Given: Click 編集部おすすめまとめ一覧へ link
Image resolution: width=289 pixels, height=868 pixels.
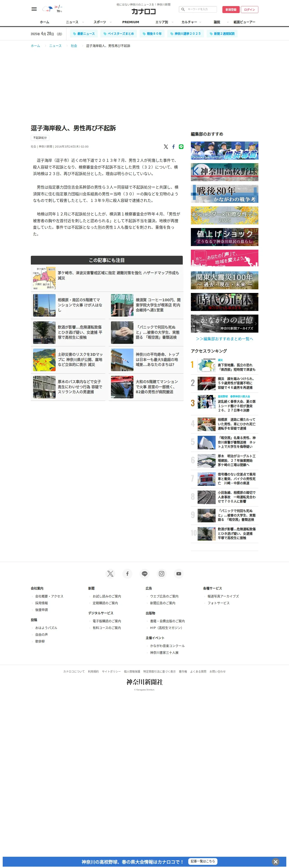Looking at the screenshot, I should (x=224, y=339).
